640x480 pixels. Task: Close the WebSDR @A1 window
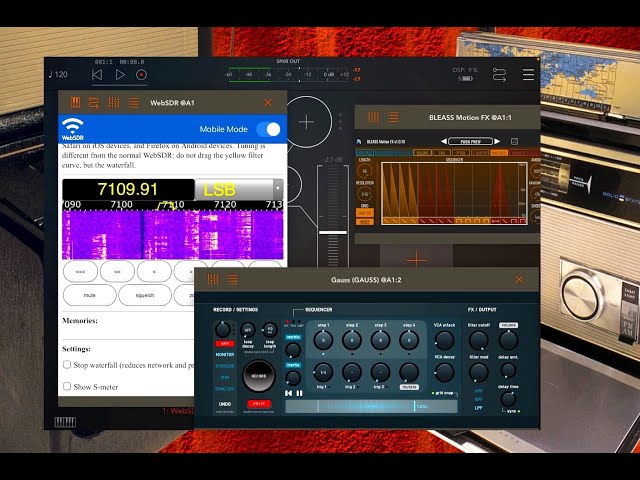tap(268, 102)
